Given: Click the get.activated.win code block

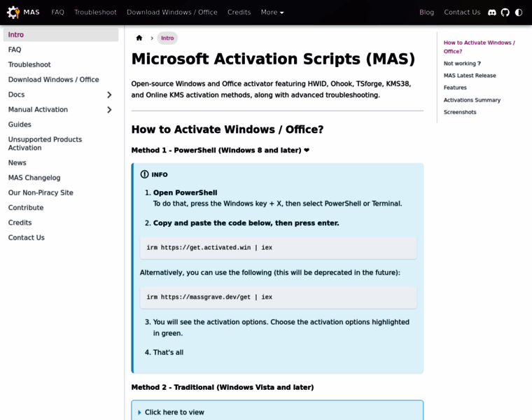Looking at the screenshot, I should (x=278, y=248).
